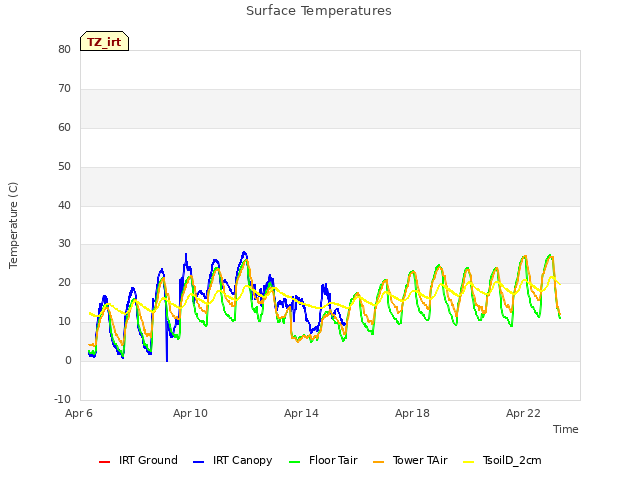Toggle Tower TAir series in legend

tap(411, 460)
